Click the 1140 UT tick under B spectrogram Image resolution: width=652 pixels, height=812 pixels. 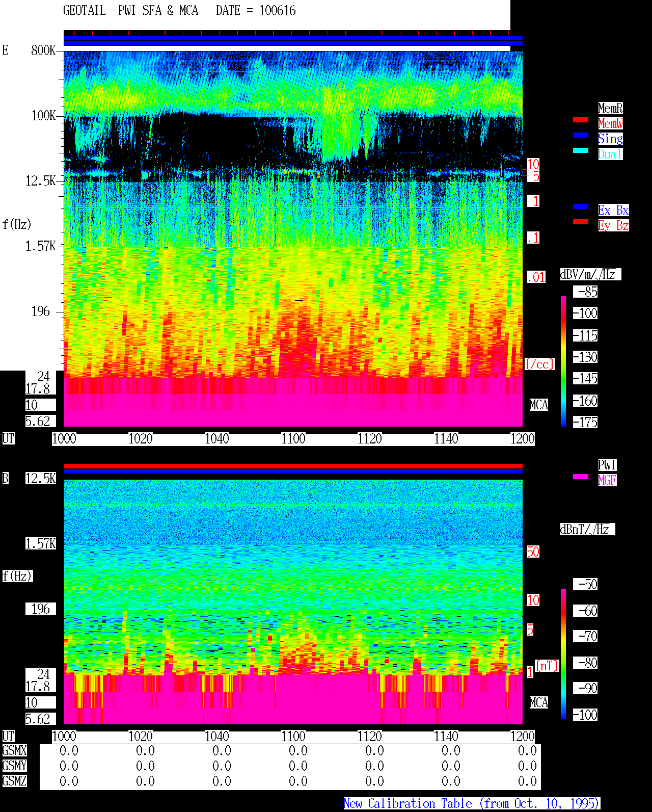(x=446, y=737)
